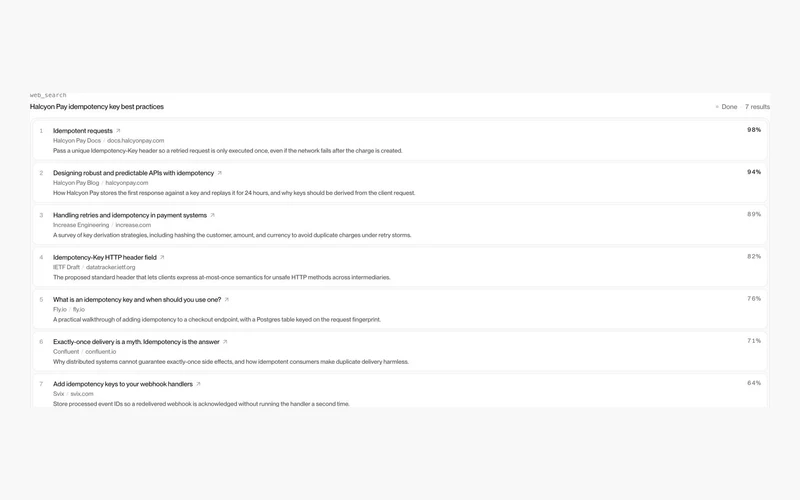Click snippet 'Why distributed systems cannot guarantee'
This screenshot has width=800, height=500.
(x=231, y=362)
